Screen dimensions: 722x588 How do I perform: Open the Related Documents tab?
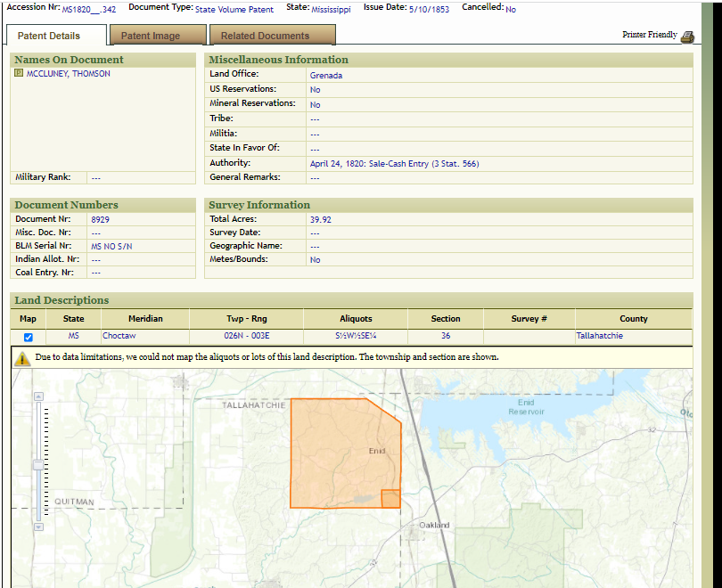[265, 36]
